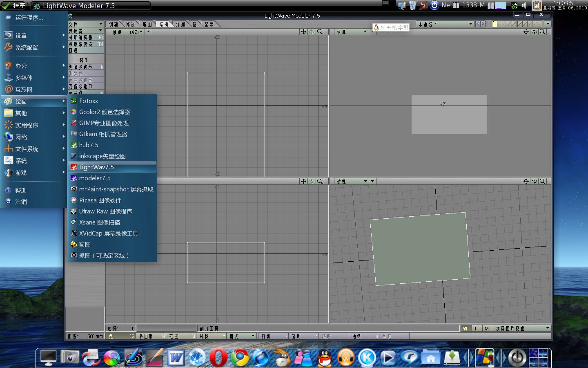This screenshot has width=588, height=368.
Task: Click the zoom magnifier of the lower-right perspective viewport
Action: tap(542, 181)
